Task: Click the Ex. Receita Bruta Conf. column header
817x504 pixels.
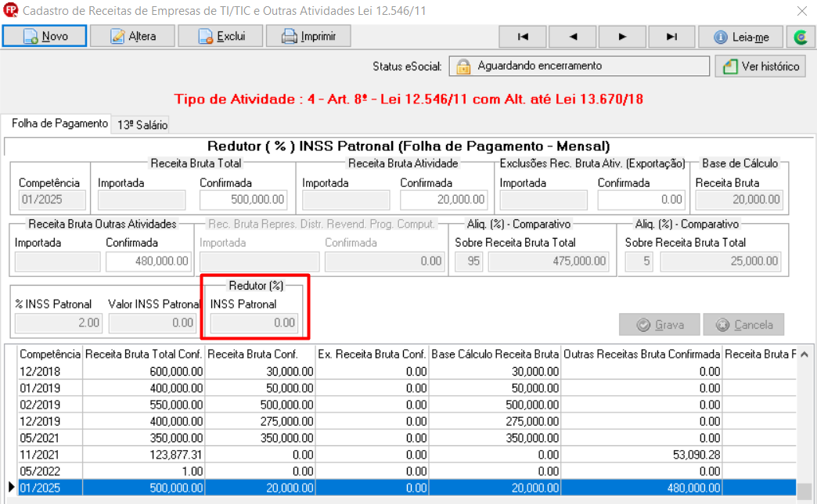Action: click(x=372, y=355)
